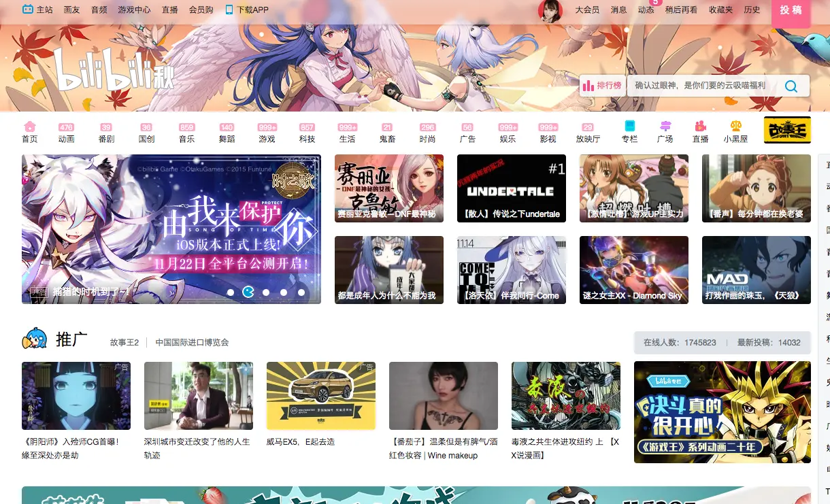Screen dimensions: 830x504
Task: Go to 首页 house icon
Action: (x=29, y=127)
